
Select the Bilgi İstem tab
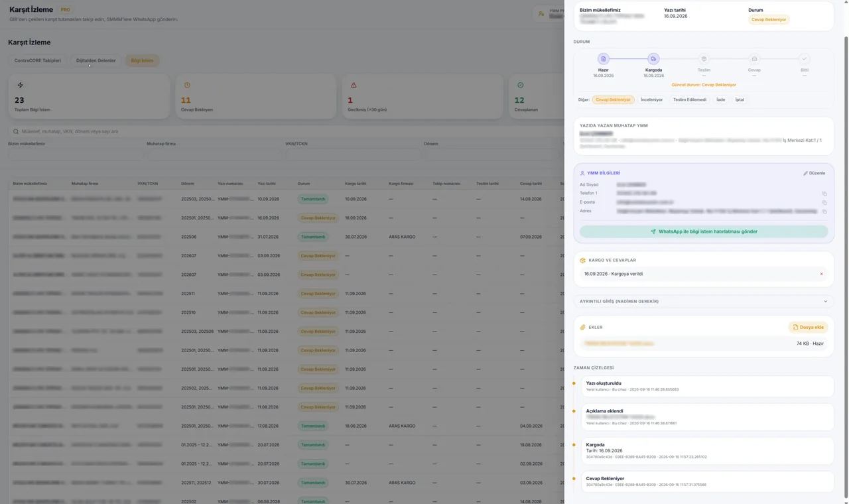click(142, 60)
